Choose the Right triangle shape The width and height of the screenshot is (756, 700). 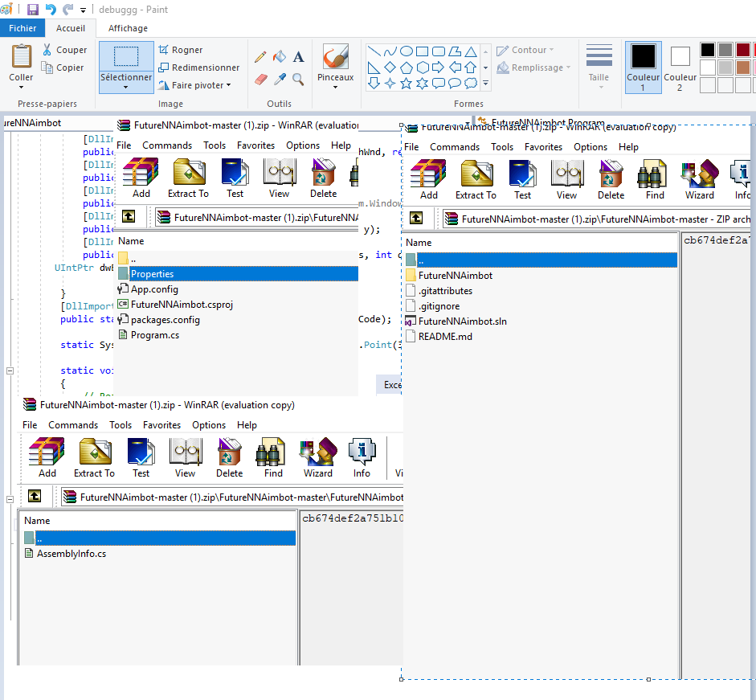374,67
